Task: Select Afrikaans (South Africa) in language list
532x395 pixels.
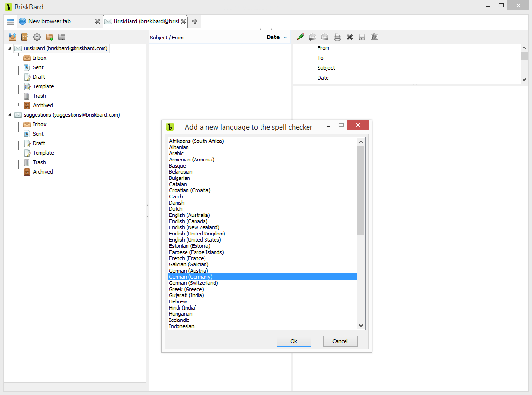Action: 262,141
